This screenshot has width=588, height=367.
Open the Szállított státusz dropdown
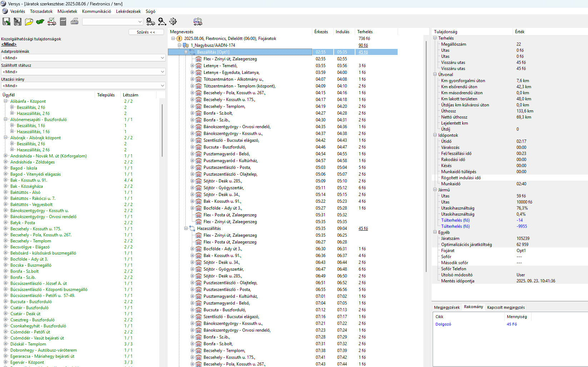pyautogui.click(x=83, y=72)
